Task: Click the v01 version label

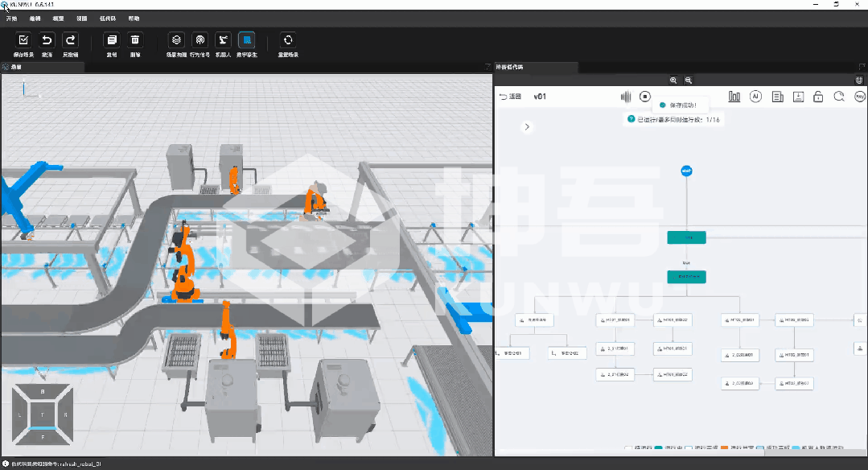Action: point(540,97)
